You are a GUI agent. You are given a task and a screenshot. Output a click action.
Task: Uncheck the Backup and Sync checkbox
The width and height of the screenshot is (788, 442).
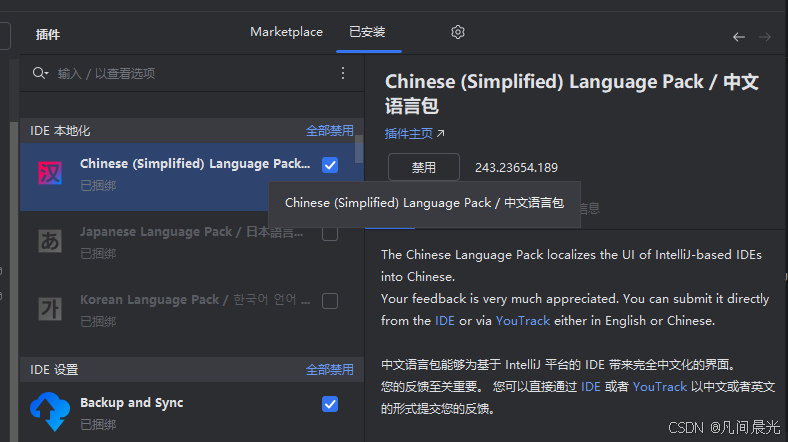coord(330,404)
